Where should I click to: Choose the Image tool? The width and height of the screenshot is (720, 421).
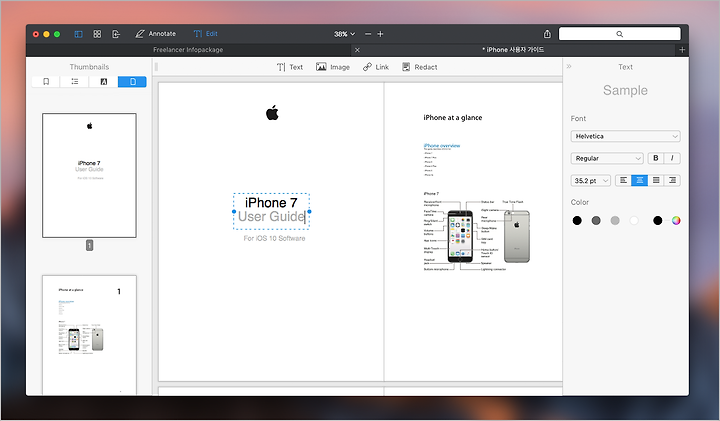click(x=333, y=67)
